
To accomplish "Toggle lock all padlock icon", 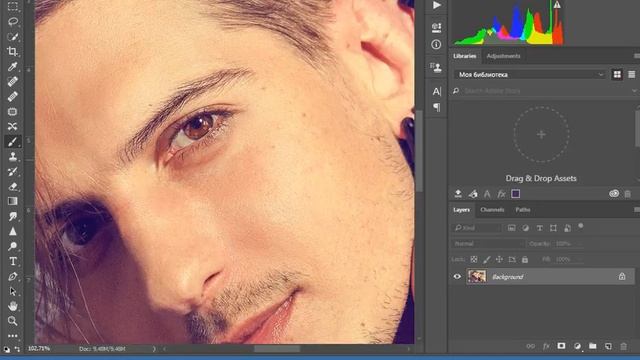I will click(525, 259).
